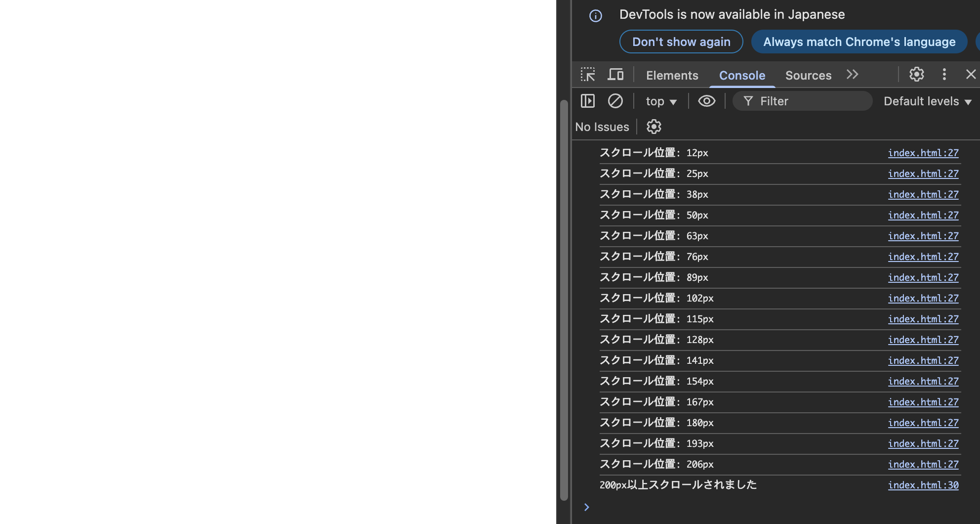
Task: Click Don't show again
Action: pyautogui.click(x=681, y=42)
